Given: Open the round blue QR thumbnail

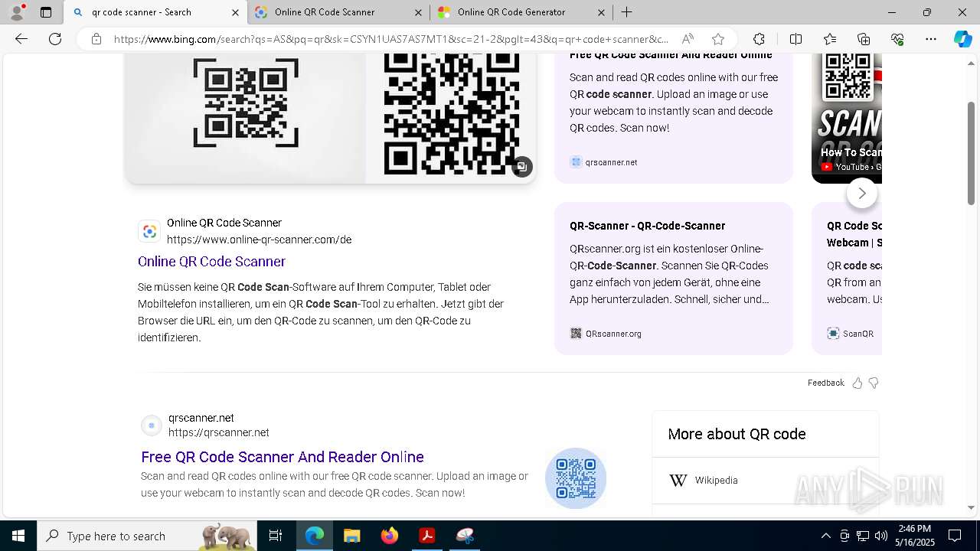Looking at the screenshot, I should pyautogui.click(x=576, y=478).
